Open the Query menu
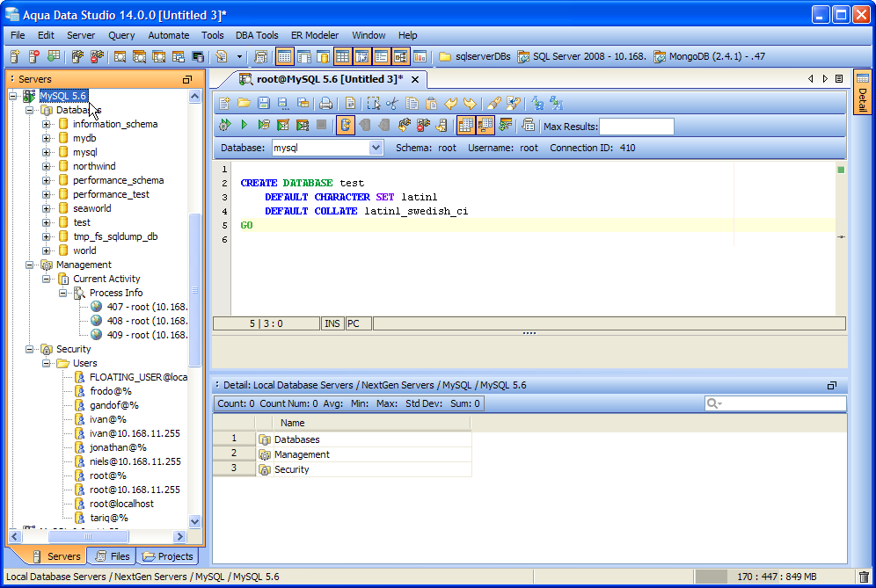 [121, 35]
